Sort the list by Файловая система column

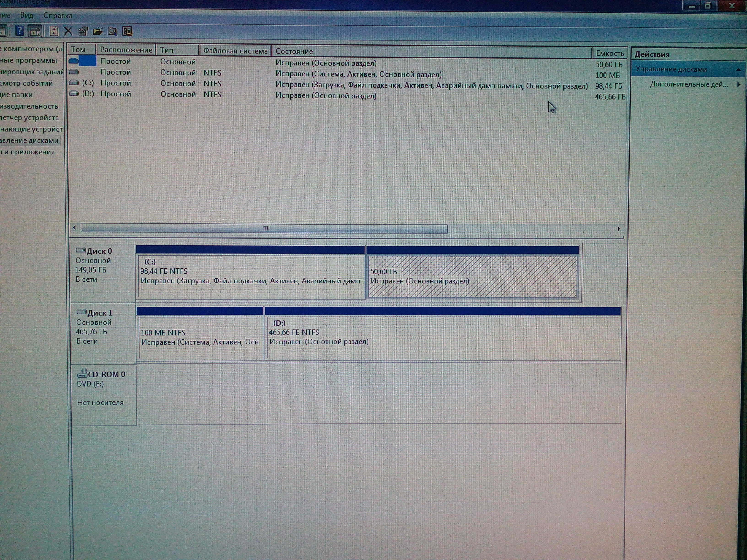(x=235, y=51)
